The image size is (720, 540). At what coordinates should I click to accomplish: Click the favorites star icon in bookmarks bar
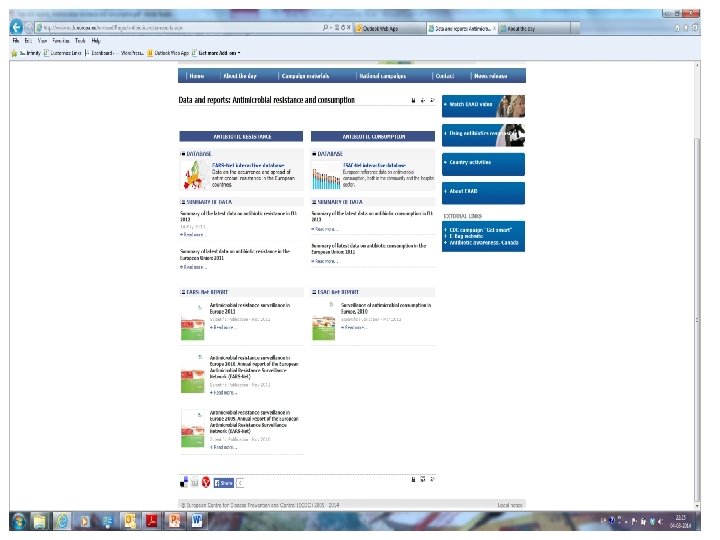pyautogui.click(x=14, y=53)
